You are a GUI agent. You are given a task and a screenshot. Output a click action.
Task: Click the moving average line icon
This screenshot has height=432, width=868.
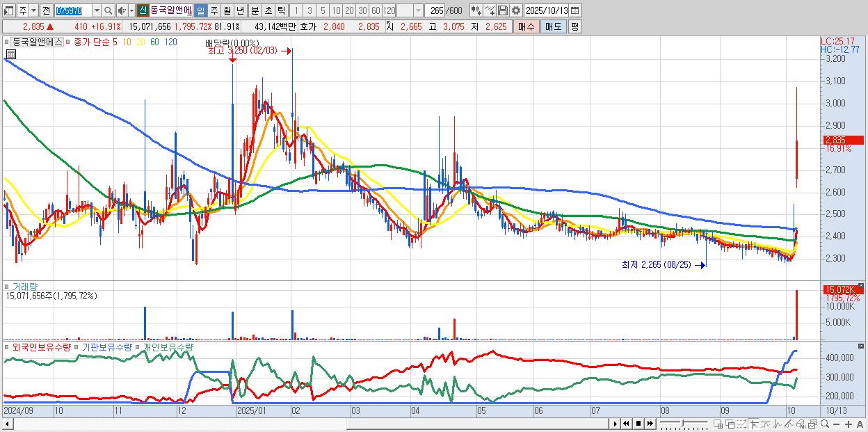tap(766, 424)
